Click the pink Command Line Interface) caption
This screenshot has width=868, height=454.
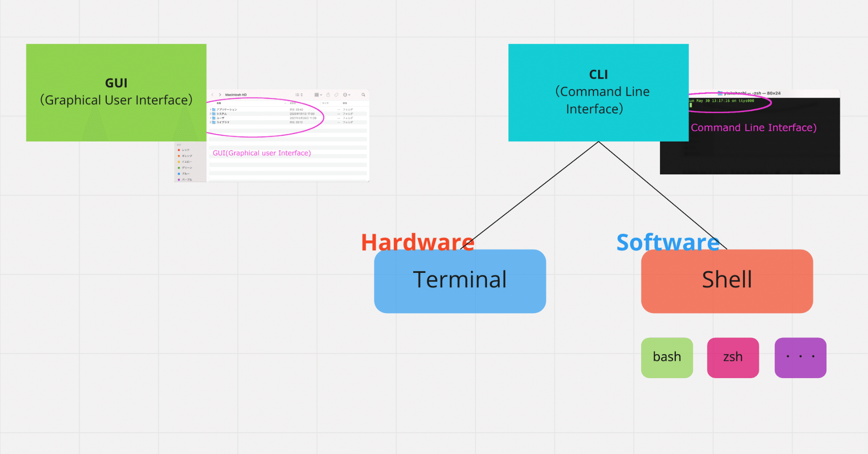point(754,128)
